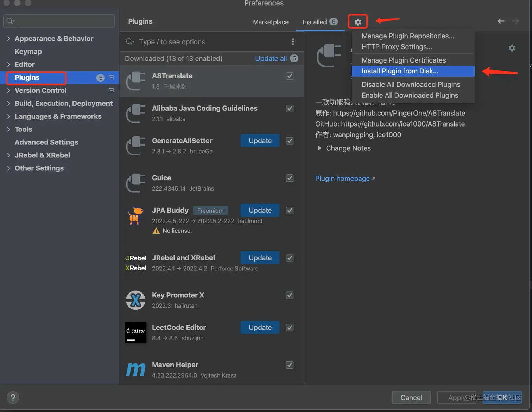
Task: Click the Plugins row project-level icon
Action: (111, 77)
